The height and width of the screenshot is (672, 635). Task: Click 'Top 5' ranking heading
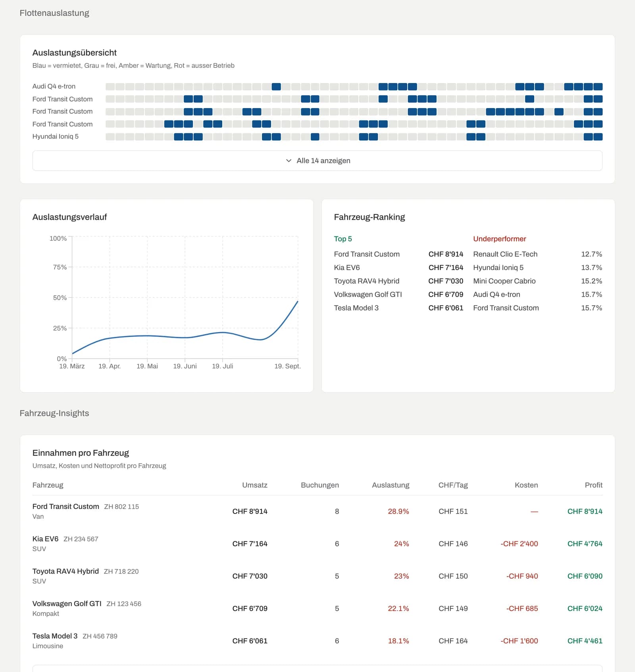343,239
